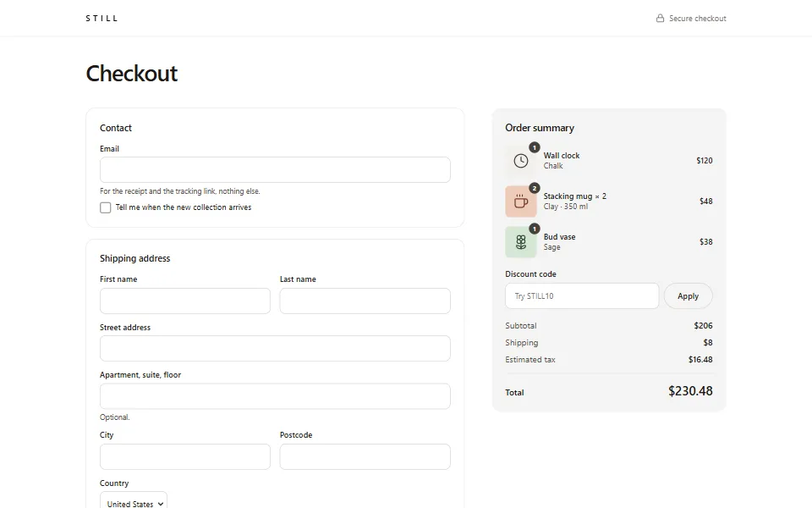Click the 'Order summary' heading

540,128
